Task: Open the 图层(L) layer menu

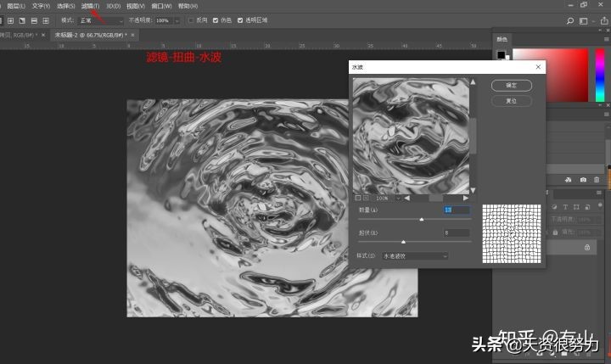Action: point(15,6)
